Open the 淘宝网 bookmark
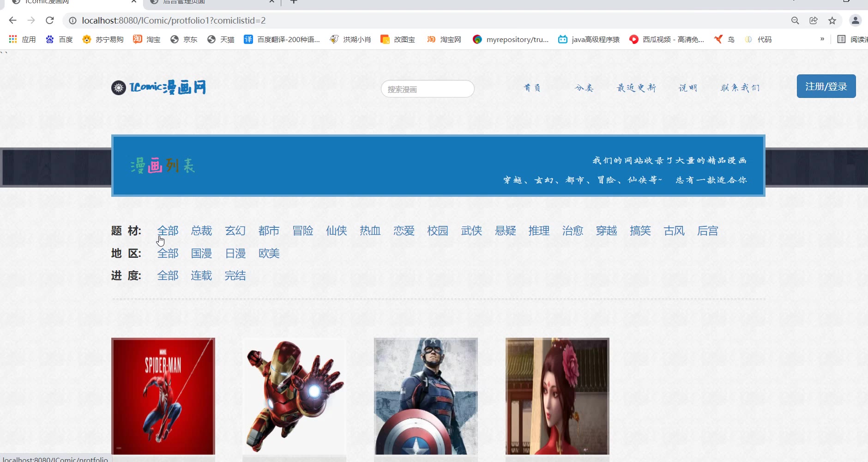868x462 pixels. tap(444, 39)
